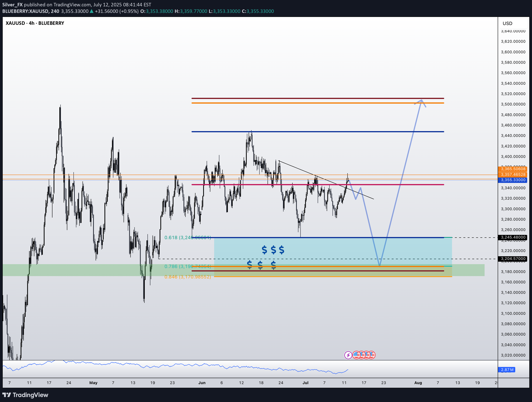Image resolution: width=532 pixels, height=402 pixels.
Task: Select the Jul label on the time axis
Action: [306, 383]
